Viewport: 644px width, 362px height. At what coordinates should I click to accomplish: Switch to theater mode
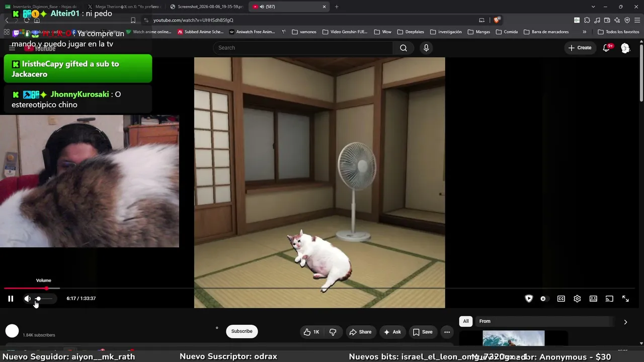pos(593,299)
